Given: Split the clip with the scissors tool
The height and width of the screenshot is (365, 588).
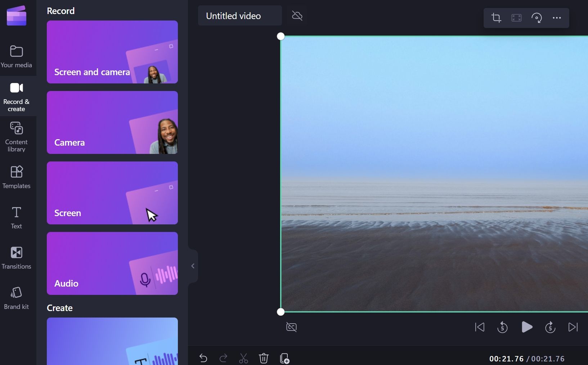Looking at the screenshot, I should coord(244,358).
